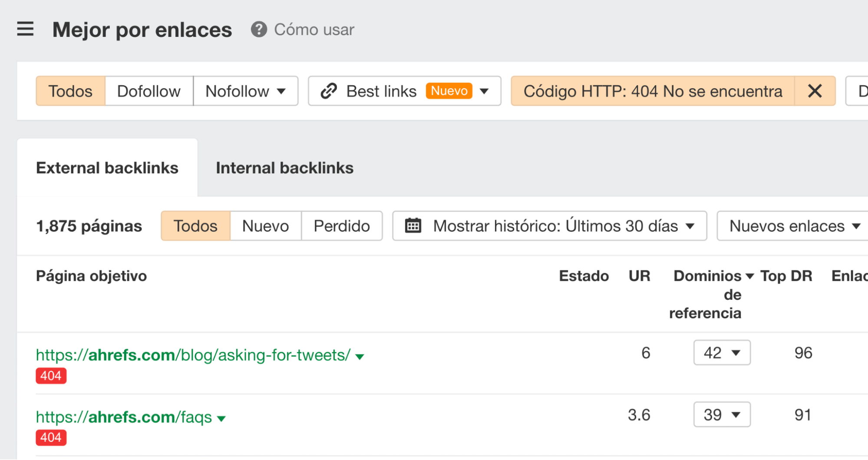This screenshot has height=460, width=868.
Task: Expand the caret next to ahrefs.com/faqs
Action: 221,417
